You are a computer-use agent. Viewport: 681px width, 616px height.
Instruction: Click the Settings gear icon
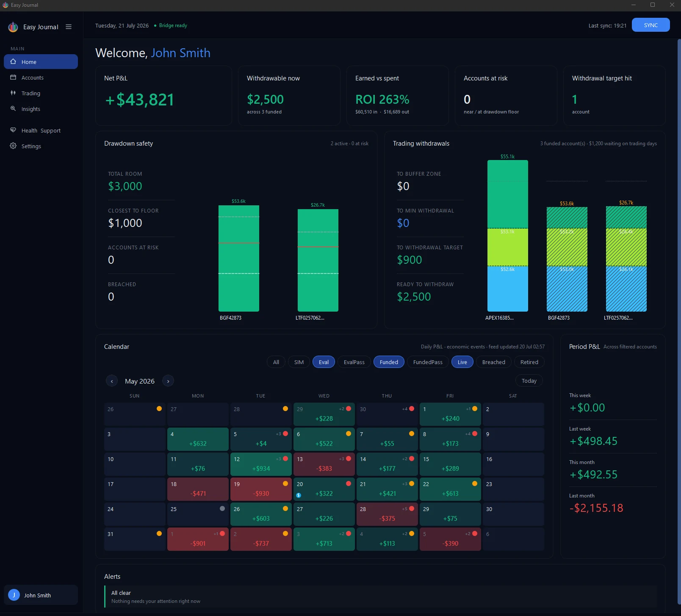point(13,146)
